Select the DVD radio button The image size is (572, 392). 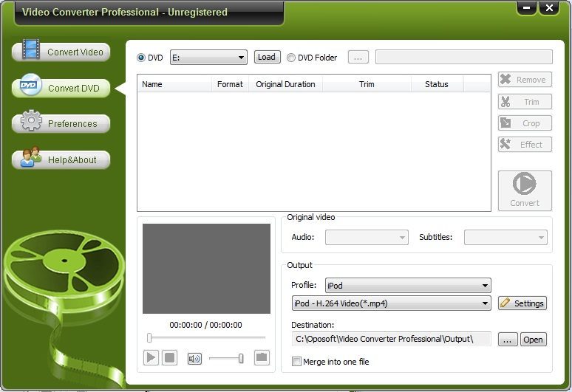coord(141,58)
